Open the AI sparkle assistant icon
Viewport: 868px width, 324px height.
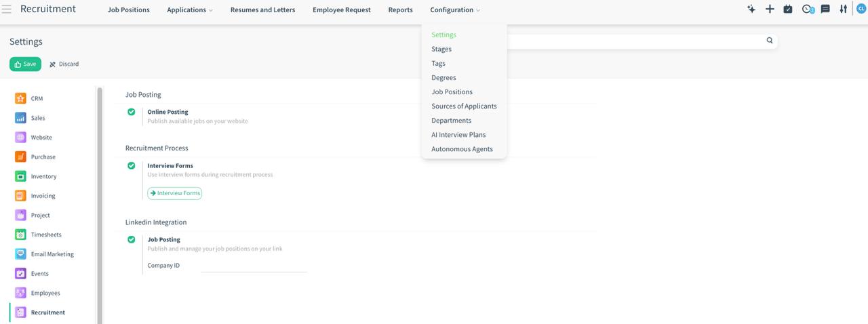[751, 9]
